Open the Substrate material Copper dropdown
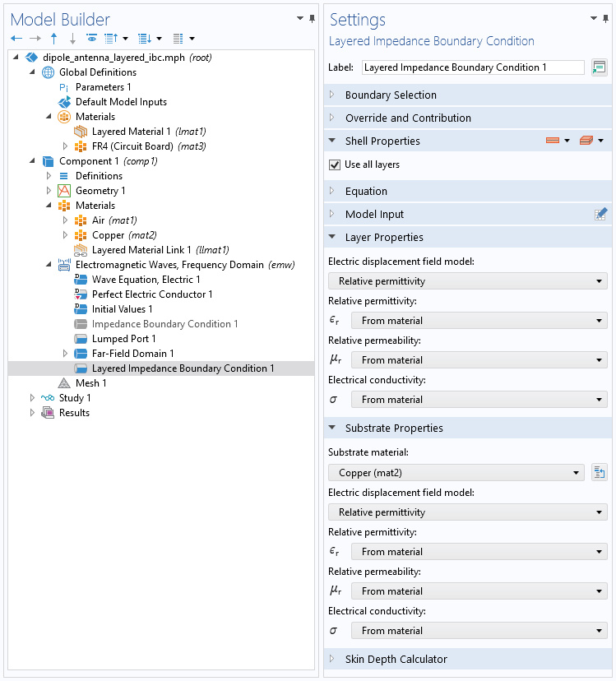Viewport: 616px width, 681px height. pyautogui.click(x=456, y=473)
